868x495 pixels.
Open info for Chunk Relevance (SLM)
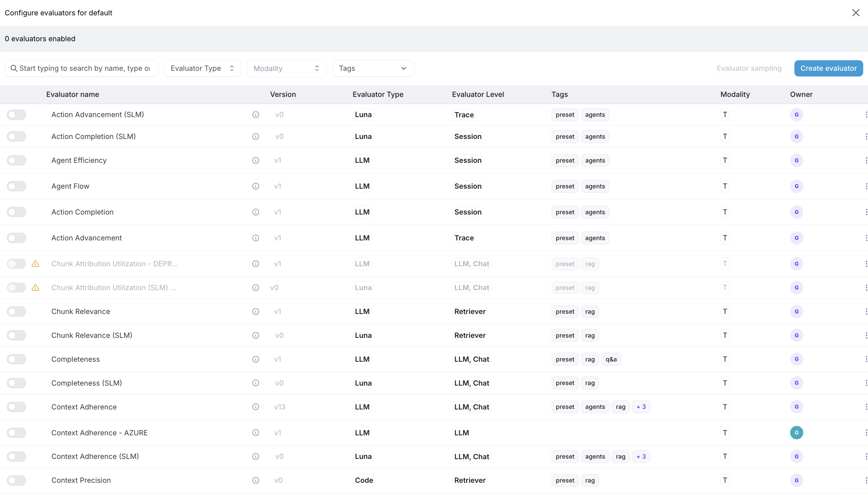click(x=255, y=335)
